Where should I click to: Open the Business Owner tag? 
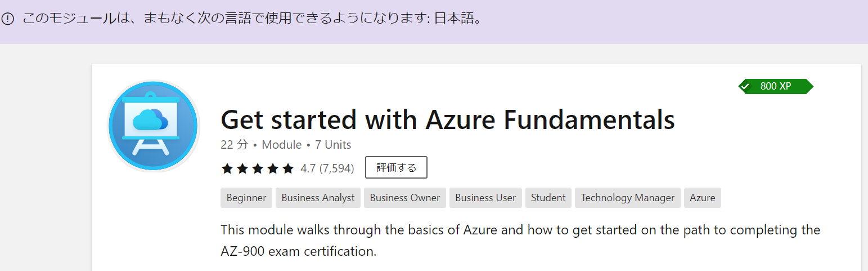coord(405,198)
